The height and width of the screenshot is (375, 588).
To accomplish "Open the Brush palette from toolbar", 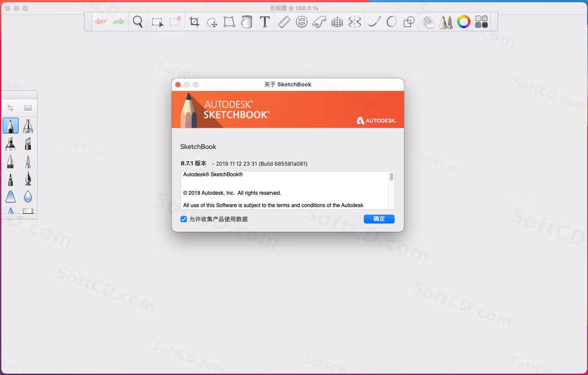I will point(446,22).
